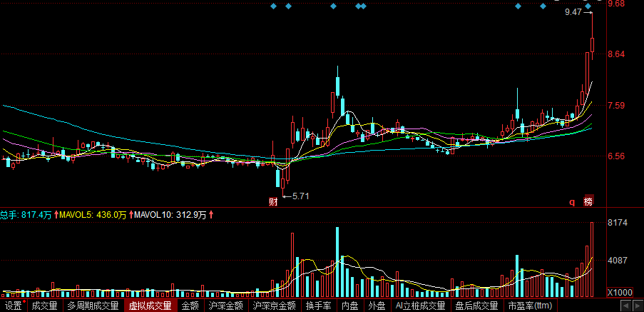This screenshot has height=312, width=644.
Task: Click the left scroll arrow at the bottom right
Action: (625, 306)
